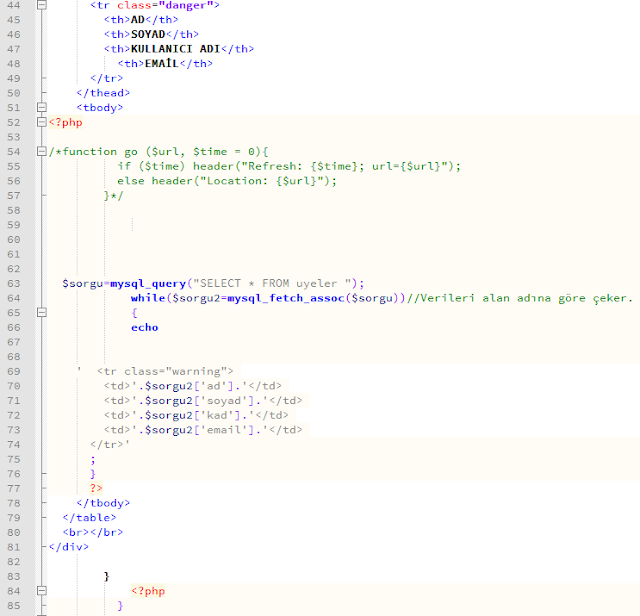Viewport: 640px width, 616px height.
Task: Click the 'echo' keyword on line 66
Action: tap(144, 327)
